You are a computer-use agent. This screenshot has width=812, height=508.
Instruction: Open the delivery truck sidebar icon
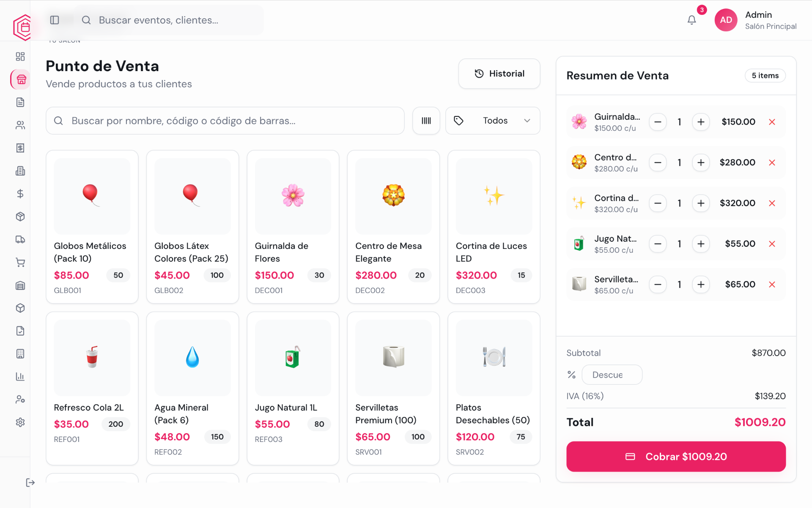coord(20,240)
